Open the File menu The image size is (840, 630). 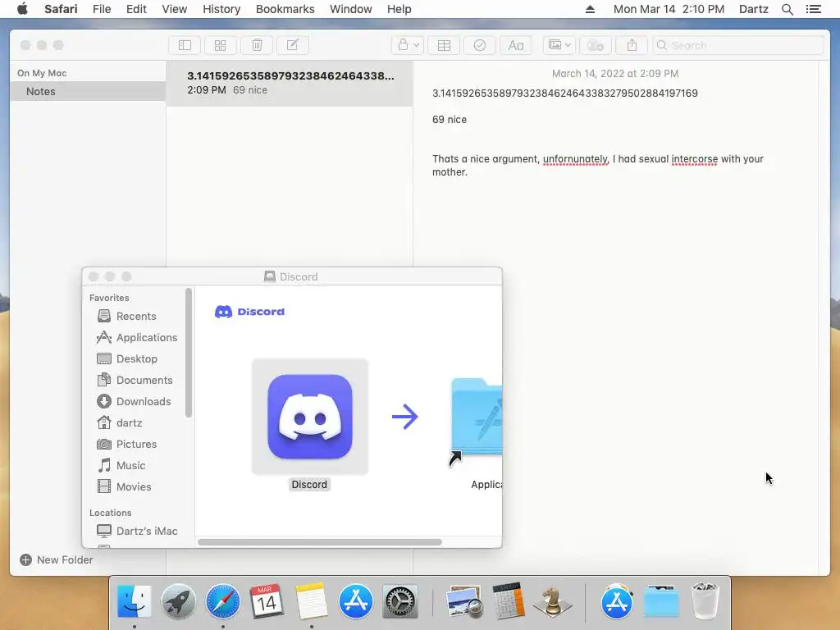click(102, 9)
